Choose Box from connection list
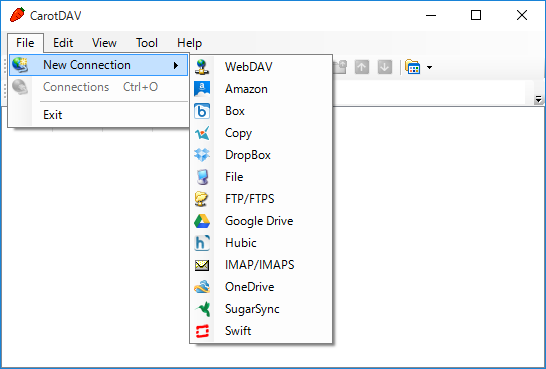This screenshot has width=546, height=369. (261, 111)
